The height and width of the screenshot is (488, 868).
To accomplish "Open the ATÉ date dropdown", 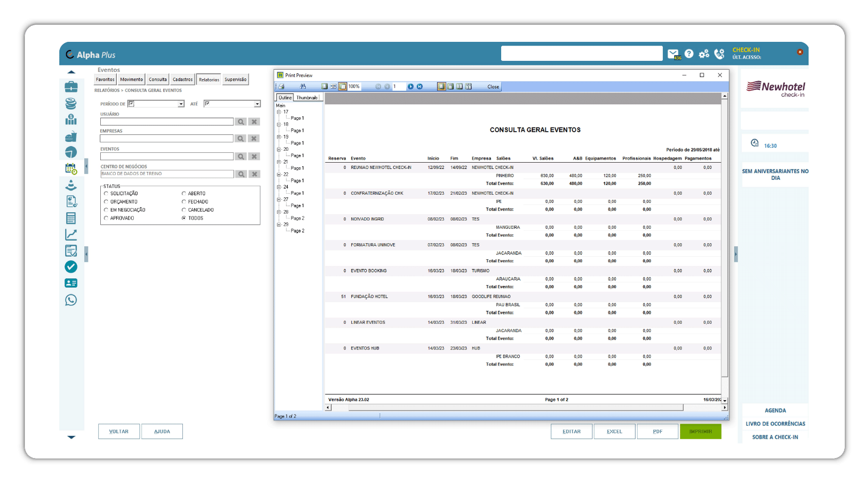I will [257, 104].
